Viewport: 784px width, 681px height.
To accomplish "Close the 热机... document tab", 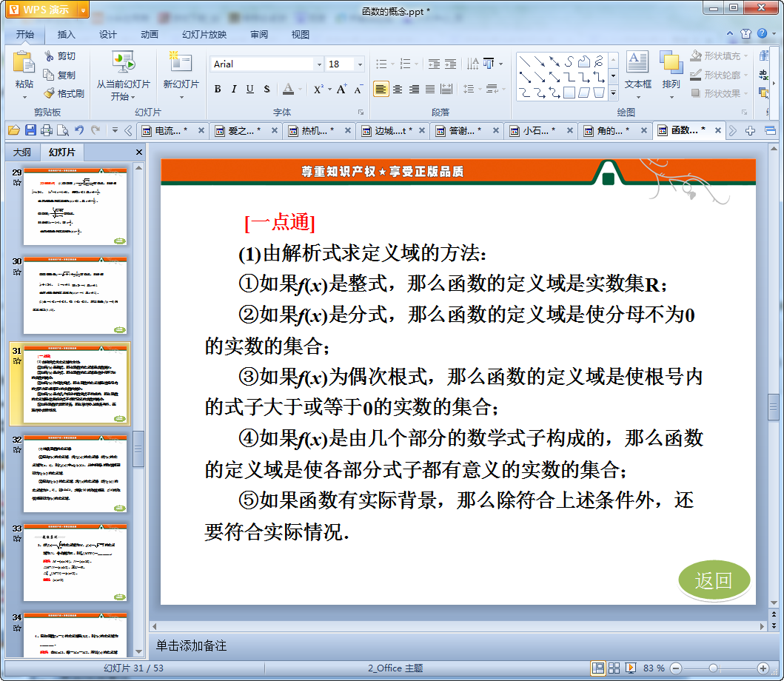I will [x=347, y=130].
